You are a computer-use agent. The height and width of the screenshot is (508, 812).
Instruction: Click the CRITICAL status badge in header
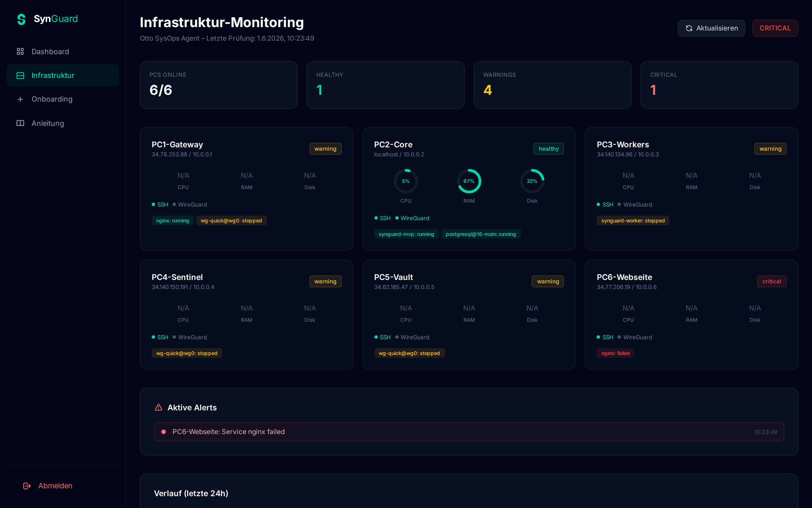pos(775,28)
